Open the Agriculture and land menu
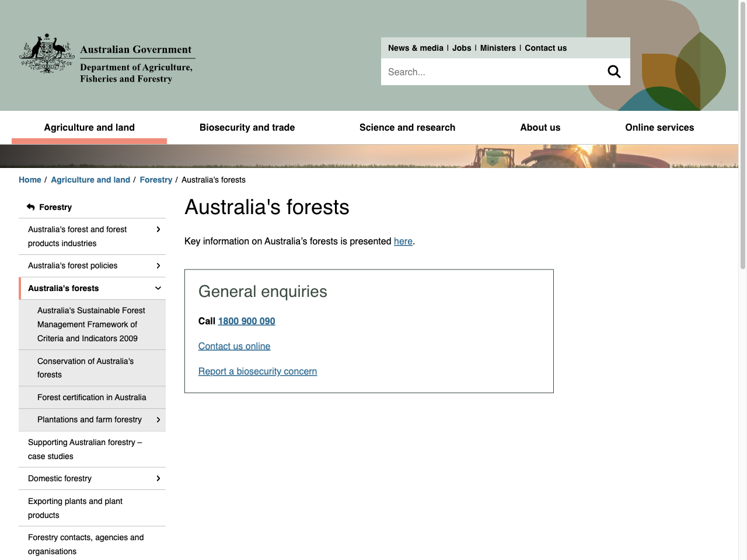The width and height of the screenshot is (747, 560). (x=89, y=127)
